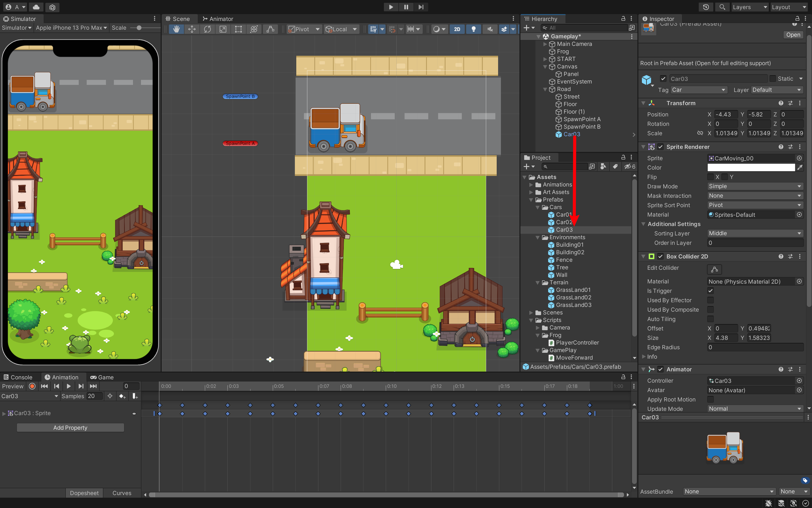The height and width of the screenshot is (508, 812).
Task: Click the Add Event icon
Action: pyautogui.click(x=135, y=396)
